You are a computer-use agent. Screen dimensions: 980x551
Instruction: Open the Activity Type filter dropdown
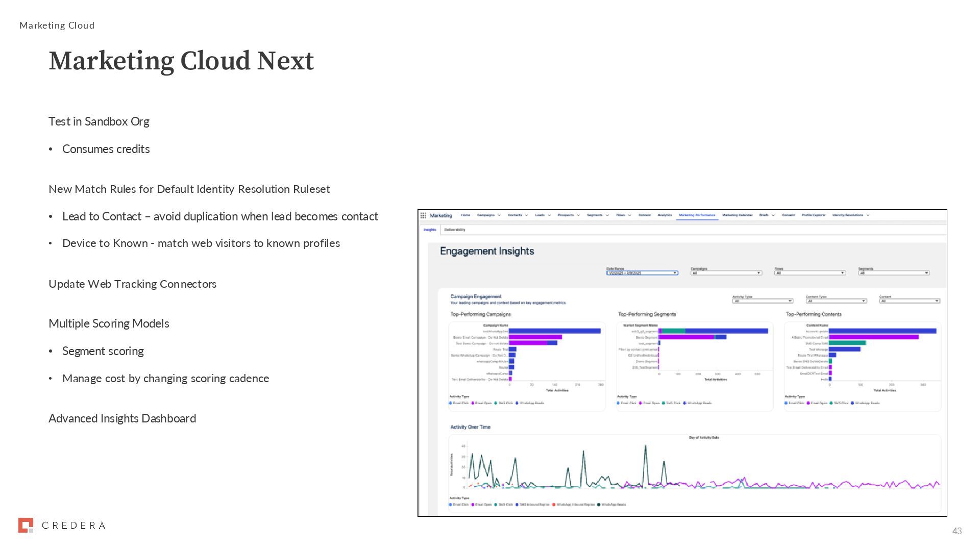(763, 301)
